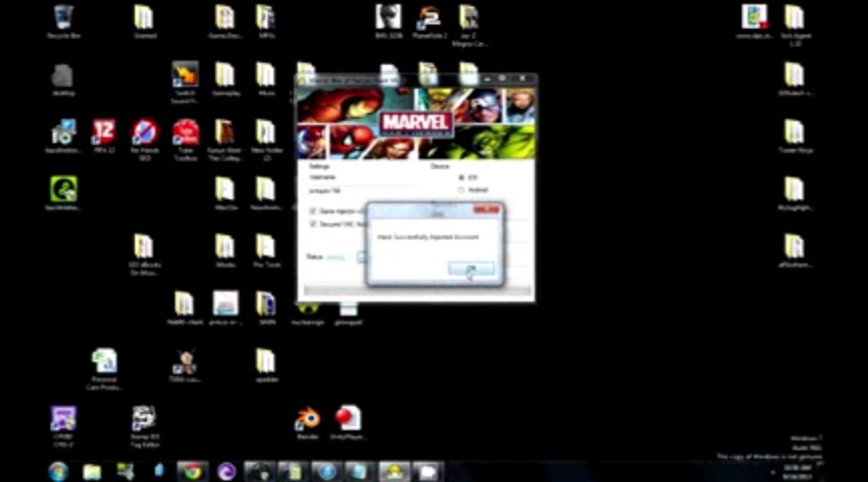Image resolution: width=868 pixels, height=482 pixels.
Task: Open the purple swirl app in taskbar
Action: pos(226,471)
